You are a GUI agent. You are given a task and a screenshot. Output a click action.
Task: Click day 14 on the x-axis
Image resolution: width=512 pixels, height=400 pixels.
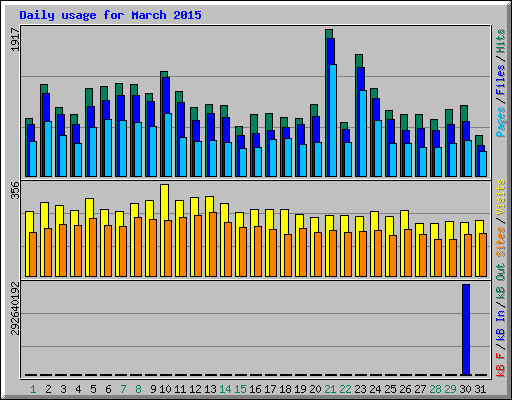(225, 389)
